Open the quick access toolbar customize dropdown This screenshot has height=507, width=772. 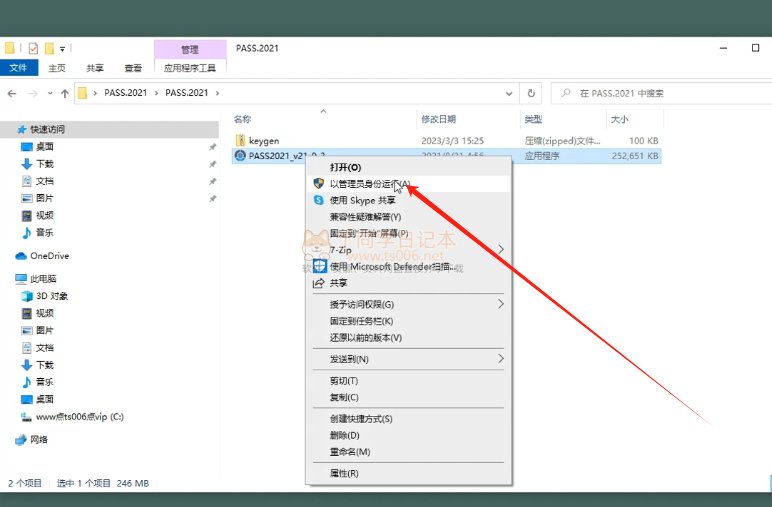[63, 49]
